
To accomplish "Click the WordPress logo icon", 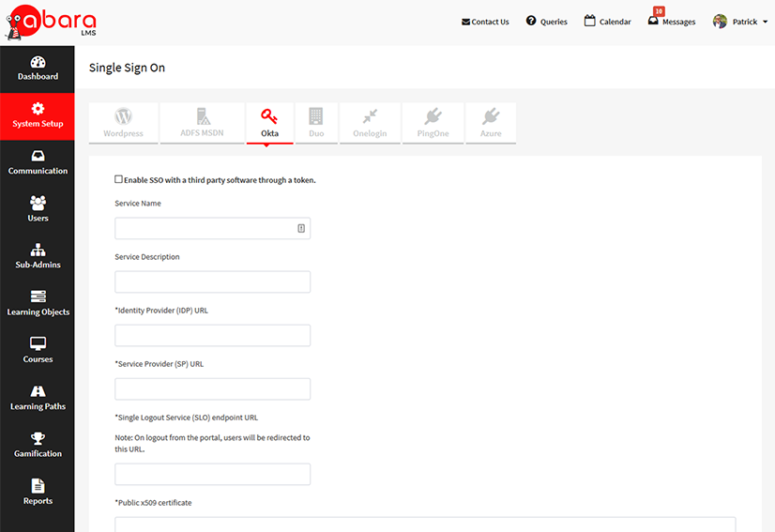I will tap(123, 116).
